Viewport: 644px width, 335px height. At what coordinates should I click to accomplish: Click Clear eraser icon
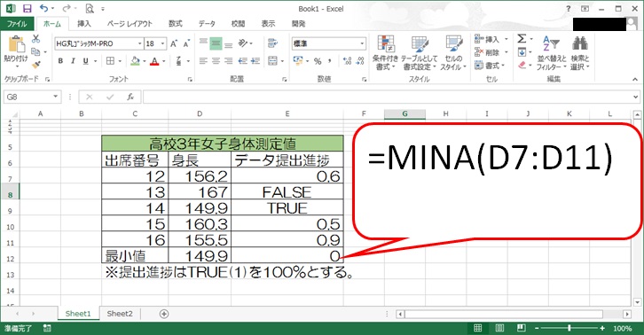(522, 65)
